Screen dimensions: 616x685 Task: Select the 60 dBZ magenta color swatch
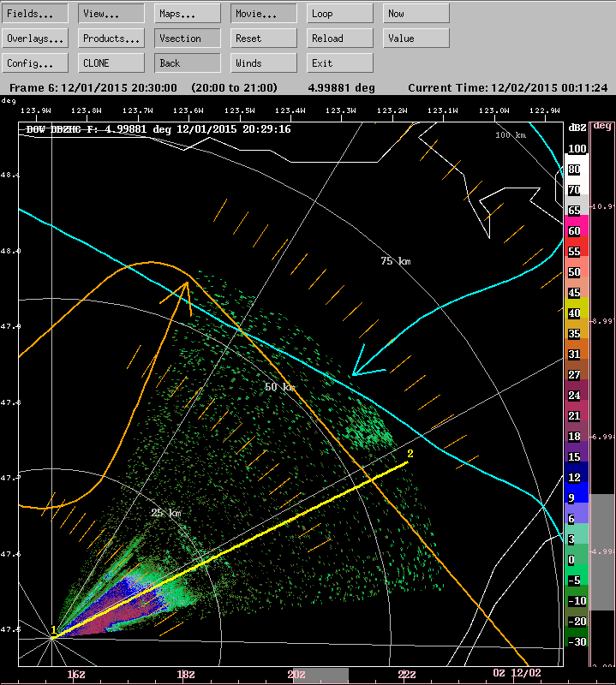click(x=577, y=226)
